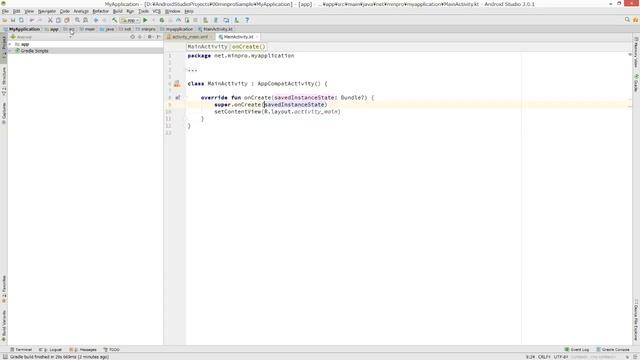
Task: Click the Scroll from Source target icon
Action: 132,37
